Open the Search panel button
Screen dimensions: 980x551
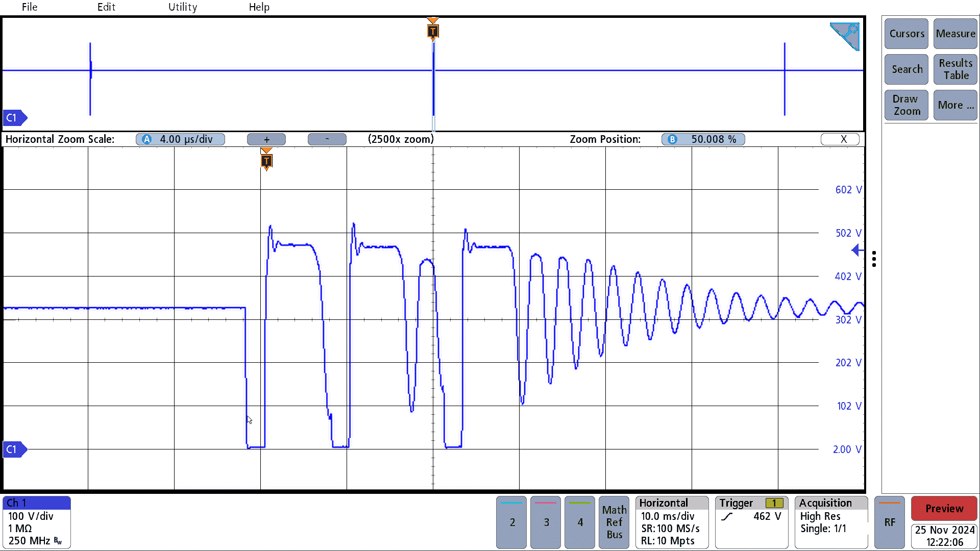[906, 69]
